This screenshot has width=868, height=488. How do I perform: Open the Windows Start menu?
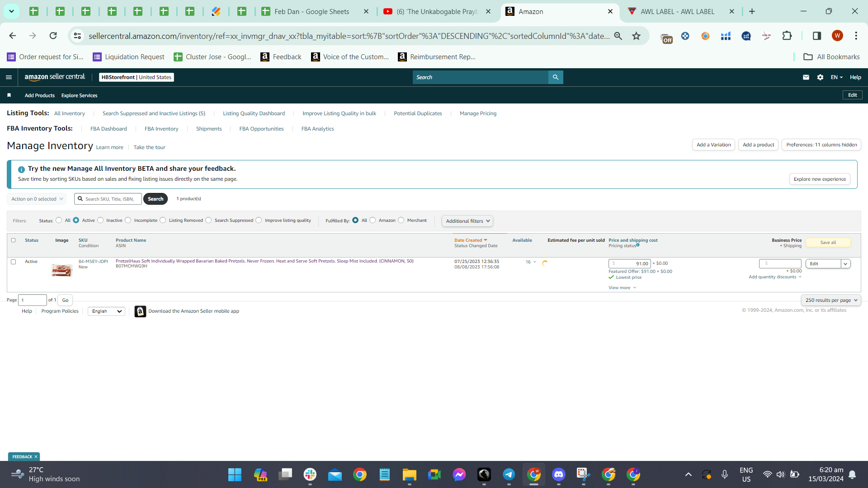tap(235, 474)
